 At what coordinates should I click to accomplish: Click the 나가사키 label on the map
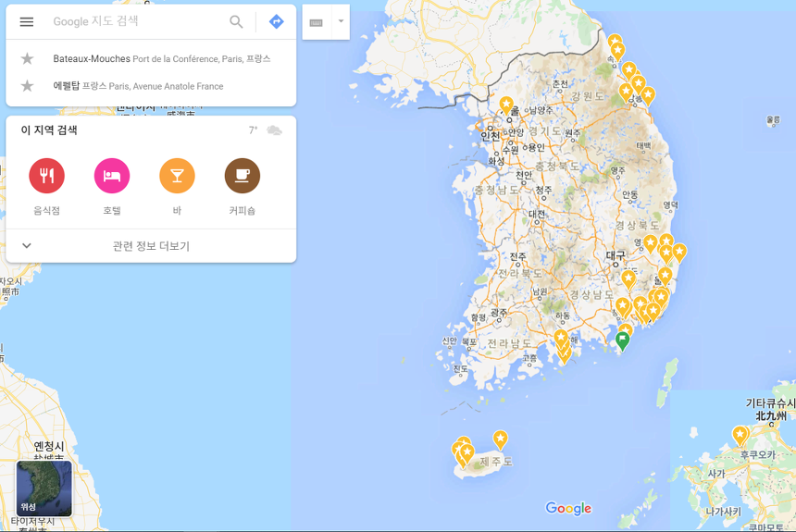tap(724, 512)
